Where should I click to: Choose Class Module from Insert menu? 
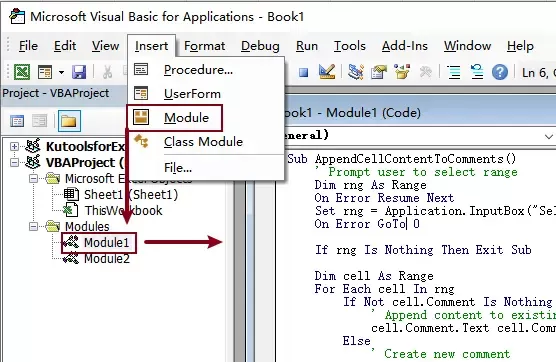[206, 142]
